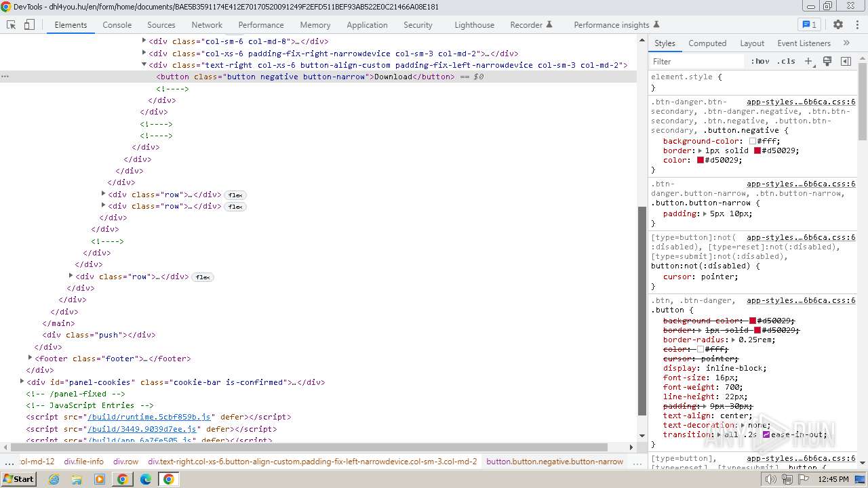
Task: Click breadcrumb overflow dots on right
Action: 637,462
